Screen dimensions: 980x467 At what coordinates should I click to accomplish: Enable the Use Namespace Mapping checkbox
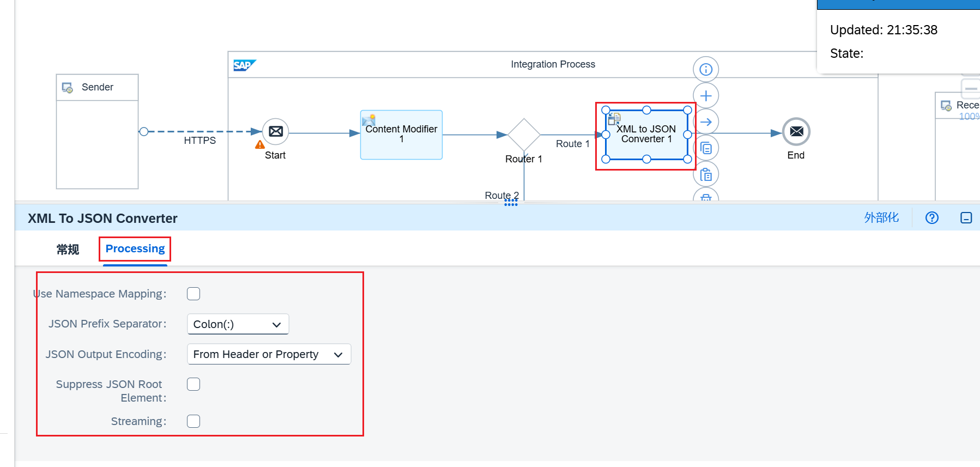tap(193, 294)
